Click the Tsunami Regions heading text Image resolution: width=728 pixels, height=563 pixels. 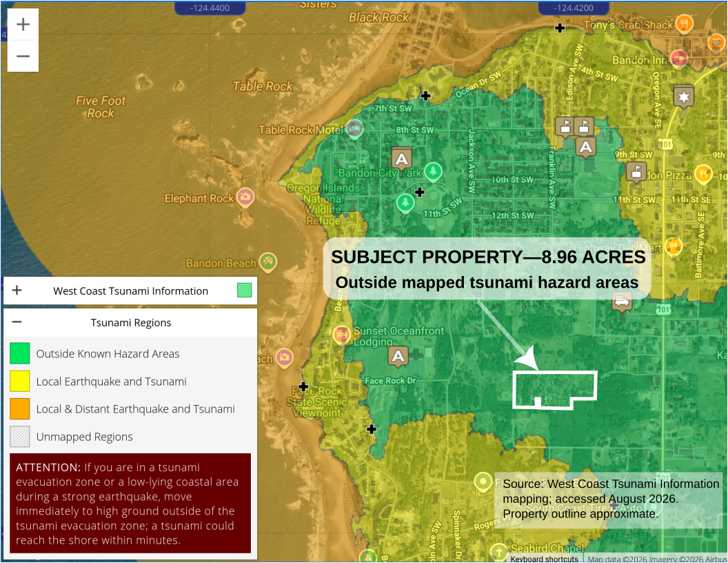tap(131, 322)
